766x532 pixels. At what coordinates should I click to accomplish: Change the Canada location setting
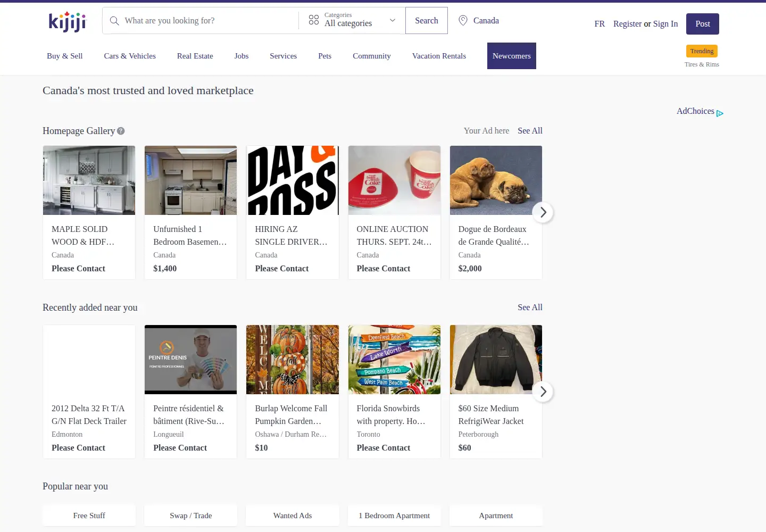click(x=479, y=21)
